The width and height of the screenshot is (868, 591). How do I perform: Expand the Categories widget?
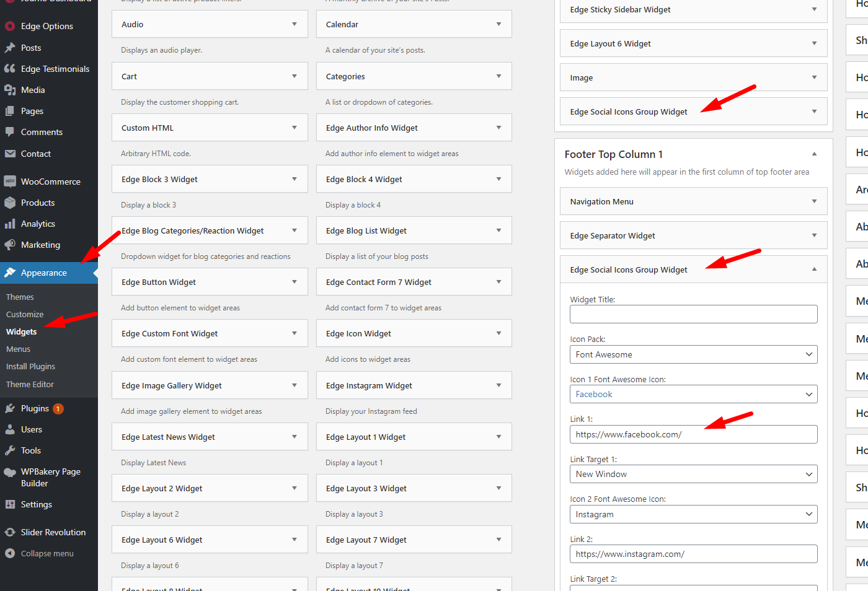[498, 76]
